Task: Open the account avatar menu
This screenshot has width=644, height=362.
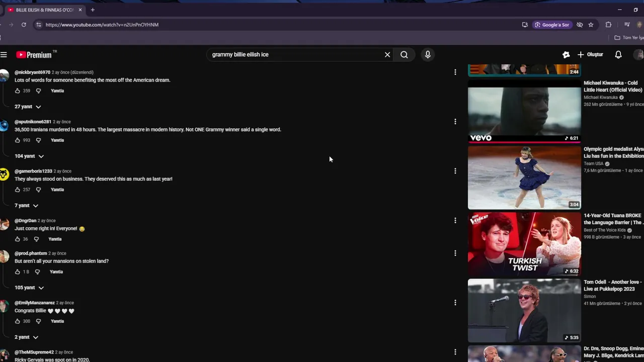Action: click(639, 54)
